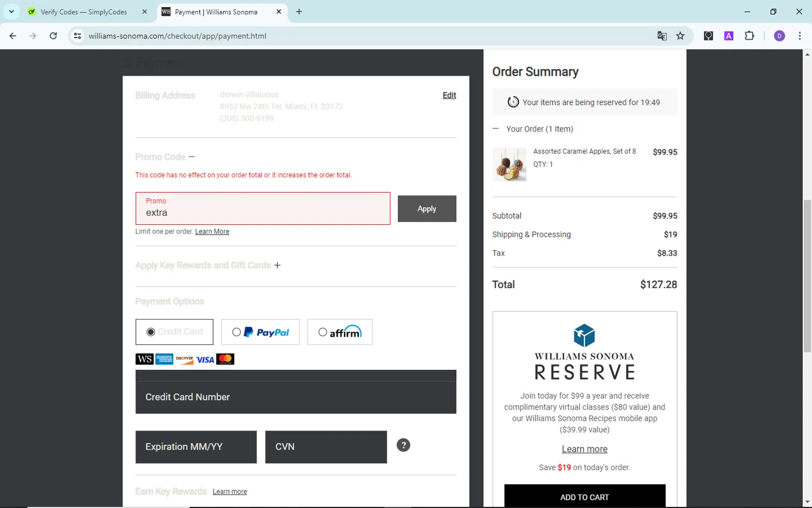Click the Subtotal amount $99.95
This screenshot has height=508, width=812.
665,216
